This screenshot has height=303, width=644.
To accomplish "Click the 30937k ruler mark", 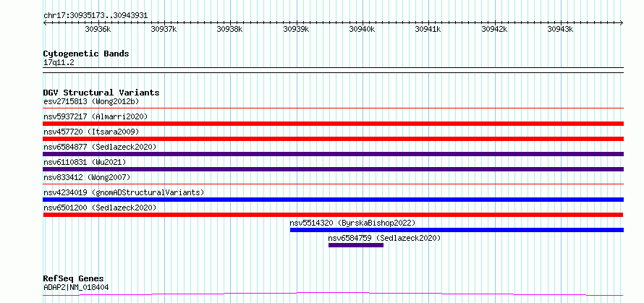I will click(164, 29).
